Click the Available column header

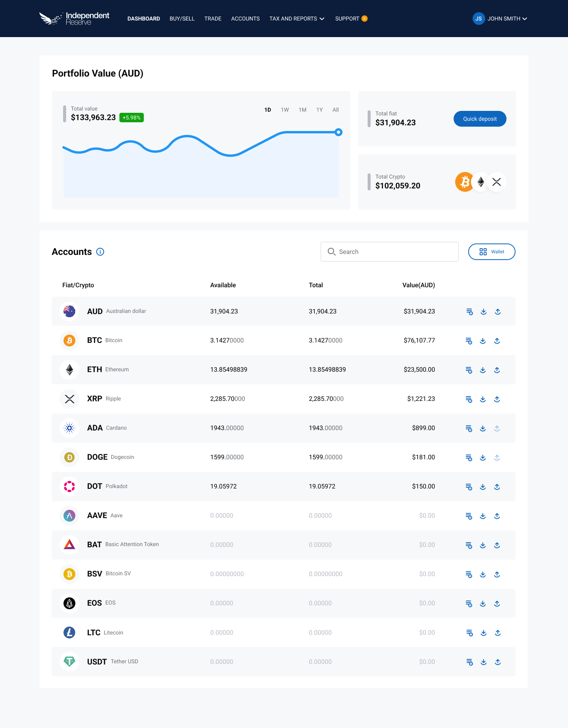(x=223, y=285)
